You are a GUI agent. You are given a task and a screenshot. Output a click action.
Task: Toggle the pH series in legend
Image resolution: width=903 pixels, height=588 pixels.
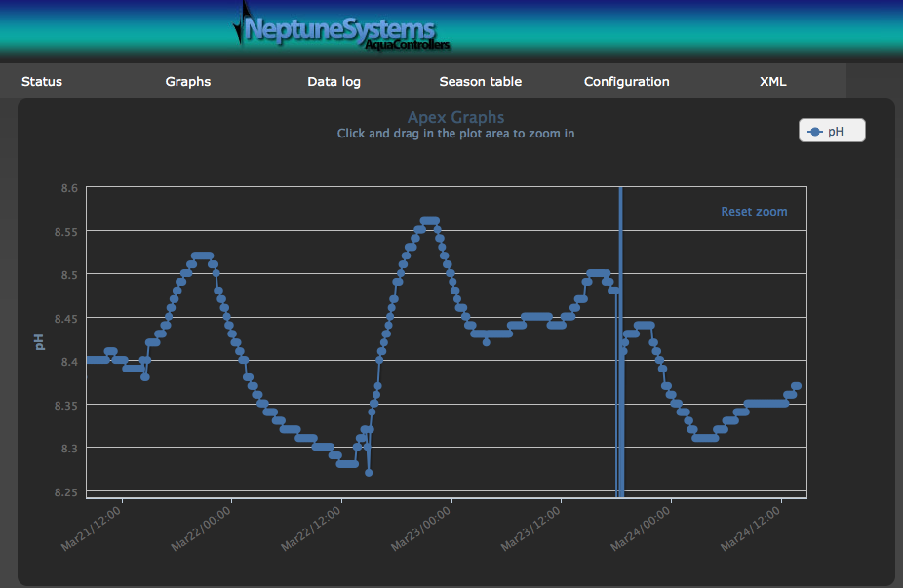[x=832, y=131]
